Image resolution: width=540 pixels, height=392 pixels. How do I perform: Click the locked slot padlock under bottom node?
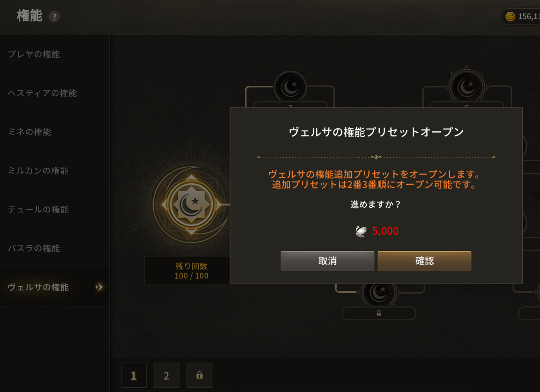coord(379,313)
